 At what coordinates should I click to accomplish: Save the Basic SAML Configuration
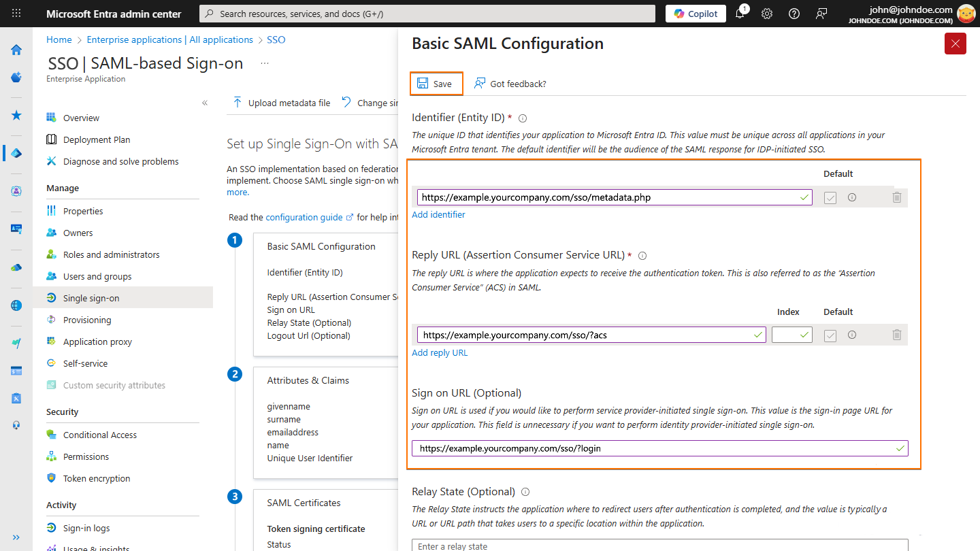click(436, 83)
